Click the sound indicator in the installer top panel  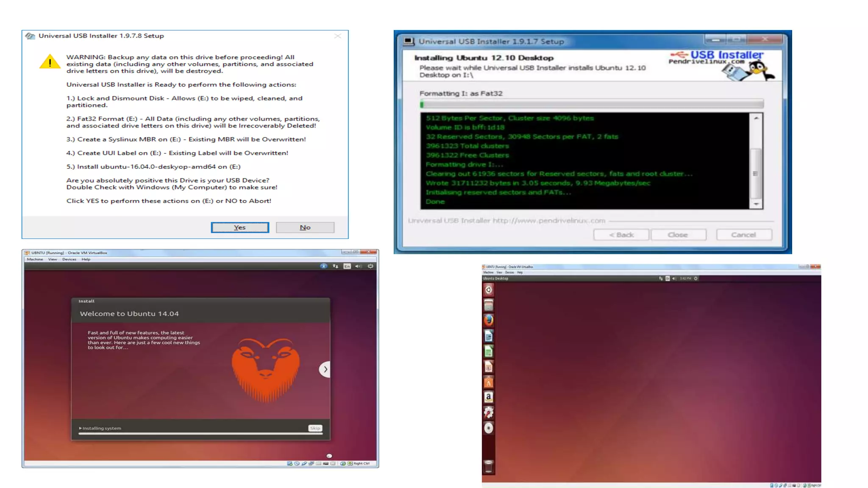[x=358, y=266]
